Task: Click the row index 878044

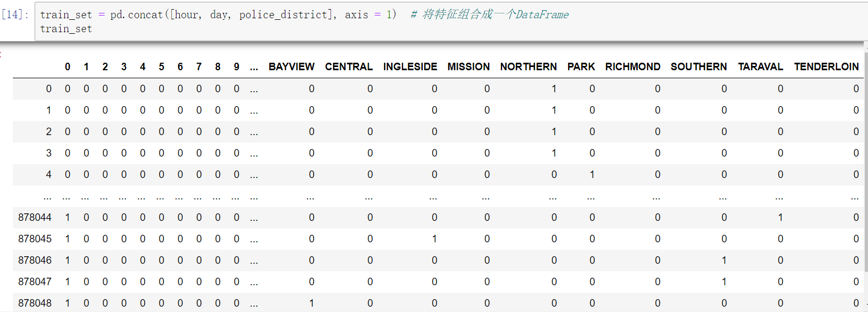Action: click(35, 217)
